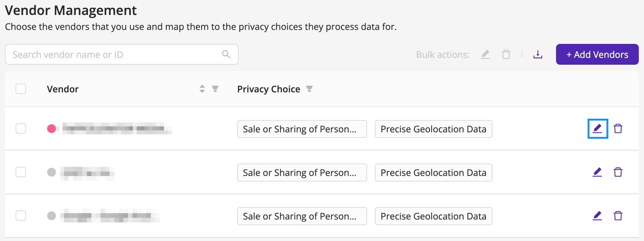
Task: Click the trash icon on the third vendor row
Action: click(x=618, y=216)
